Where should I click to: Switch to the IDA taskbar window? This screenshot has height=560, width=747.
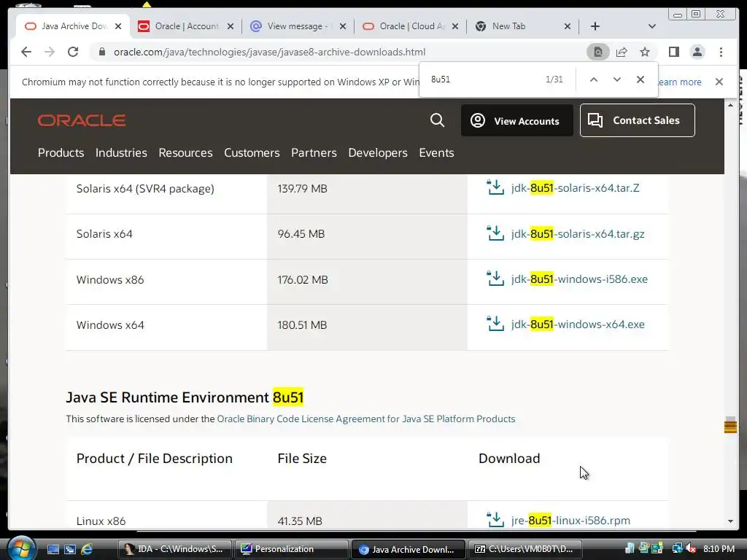[174, 549]
